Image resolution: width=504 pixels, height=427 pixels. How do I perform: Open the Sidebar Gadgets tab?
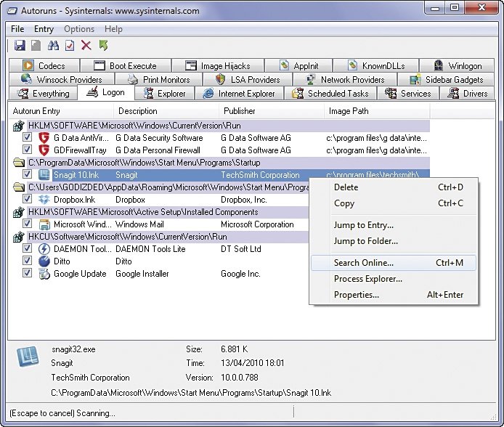(446, 79)
